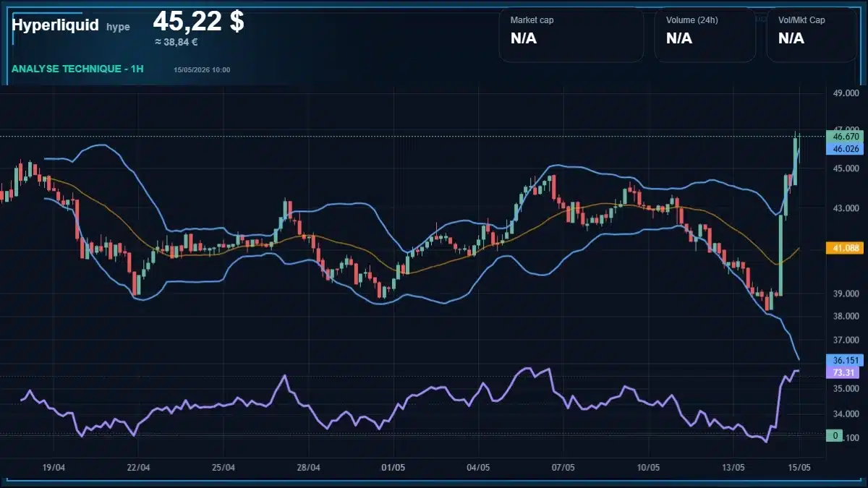Click the Hyperliquid title
Screen dimensions: 868x488
click(x=55, y=25)
